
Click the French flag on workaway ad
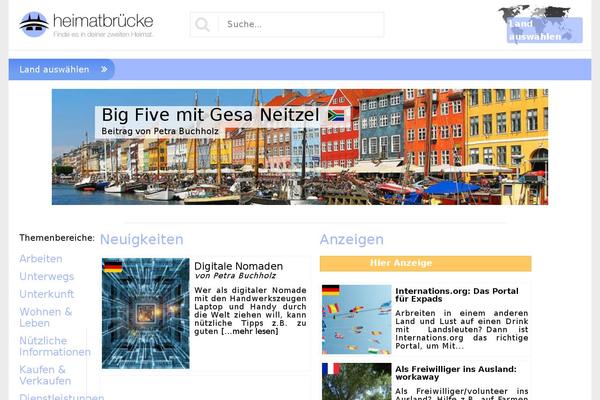click(x=331, y=369)
